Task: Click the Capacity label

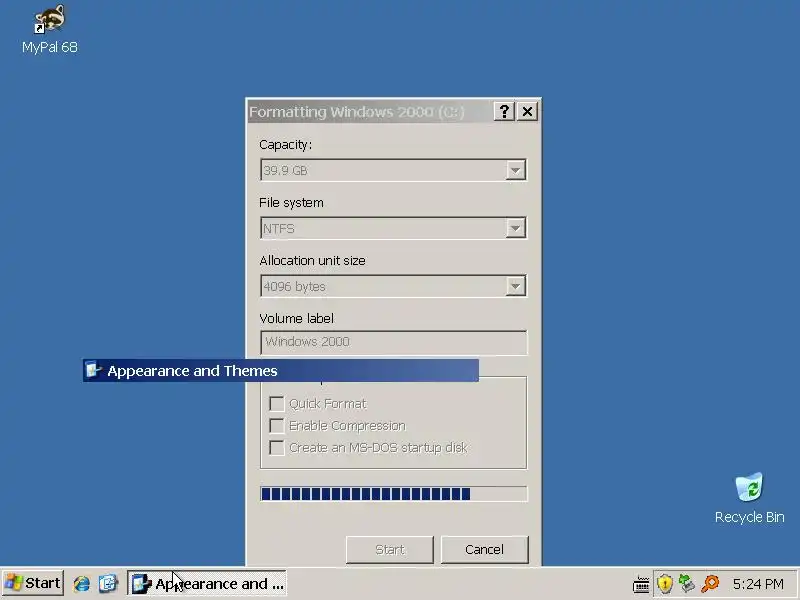Action: click(x=285, y=145)
